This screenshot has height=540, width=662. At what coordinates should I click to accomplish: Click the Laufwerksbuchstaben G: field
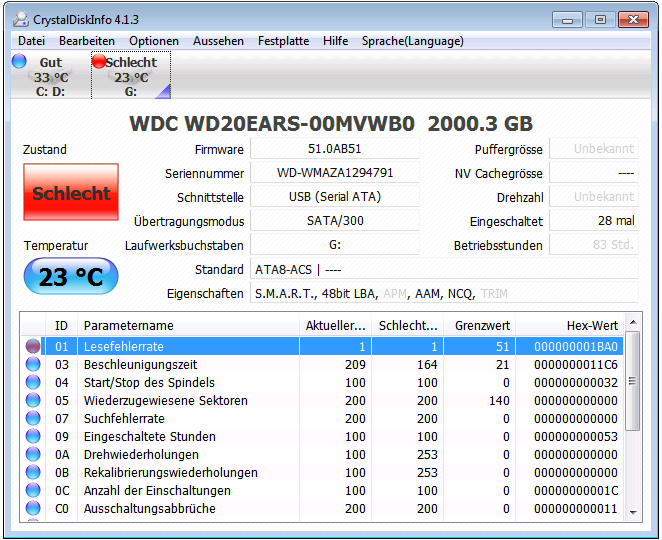pyautogui.click(x=335, y=245)
